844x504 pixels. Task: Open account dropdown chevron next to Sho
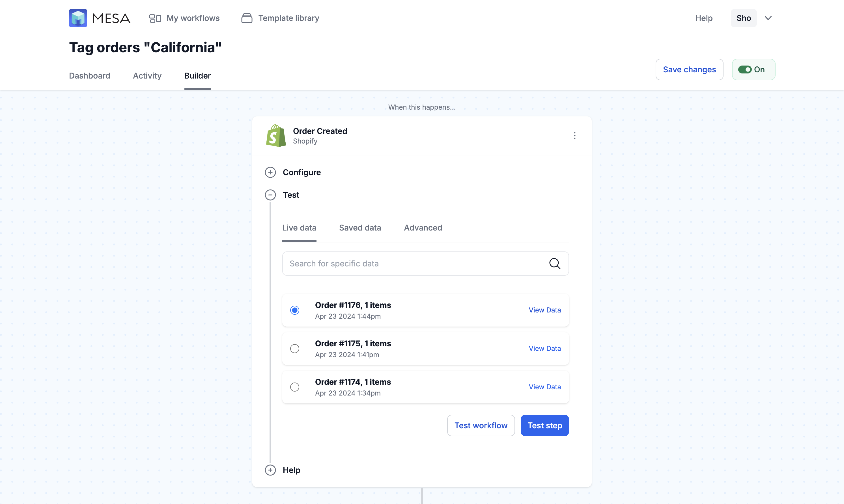(x=768, y=18)
